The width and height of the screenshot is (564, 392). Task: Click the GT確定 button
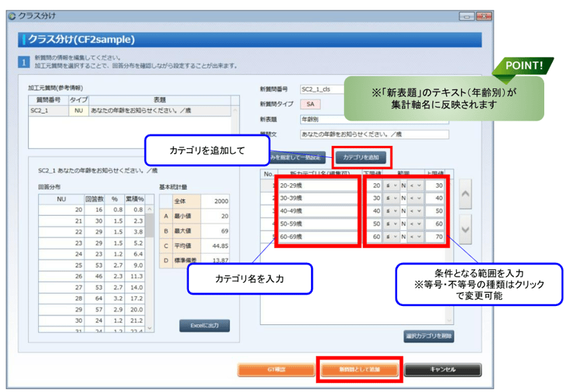tap(276, 369)
